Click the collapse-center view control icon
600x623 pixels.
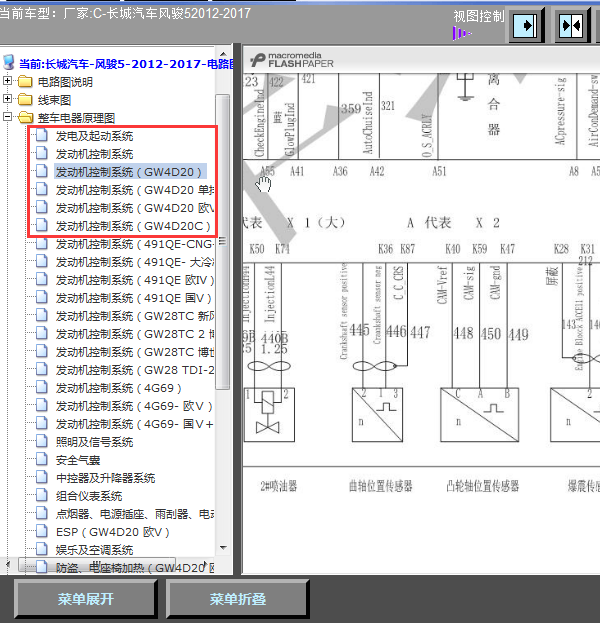tap(571, 26)
